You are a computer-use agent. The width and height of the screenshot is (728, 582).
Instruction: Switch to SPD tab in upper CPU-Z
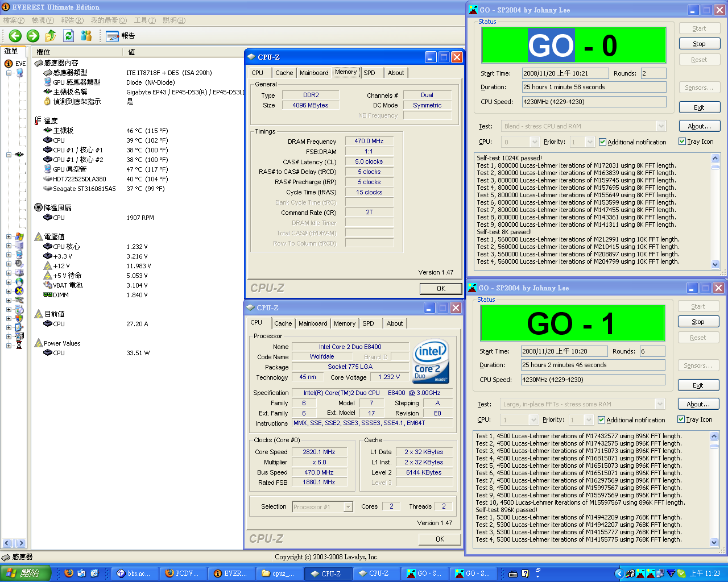369,73
